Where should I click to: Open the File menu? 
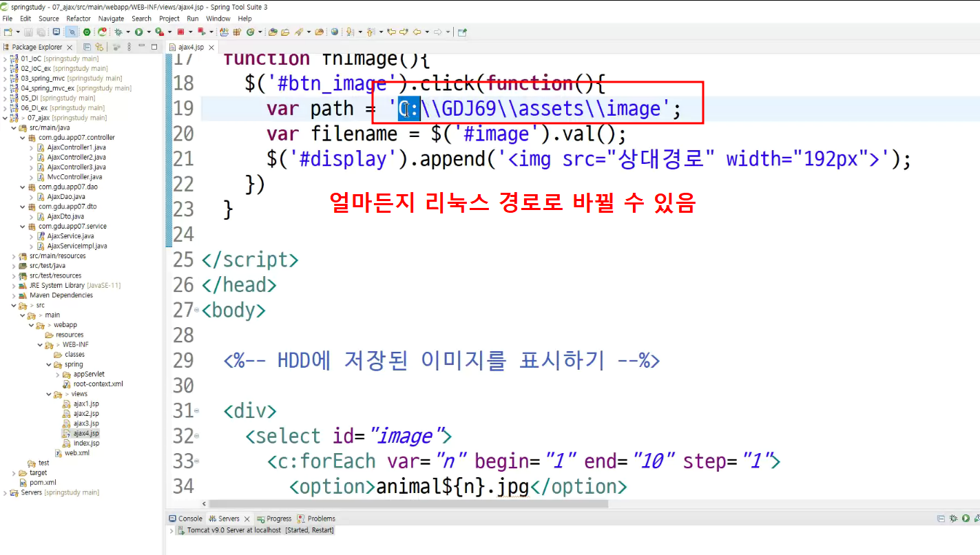(8, 19)
